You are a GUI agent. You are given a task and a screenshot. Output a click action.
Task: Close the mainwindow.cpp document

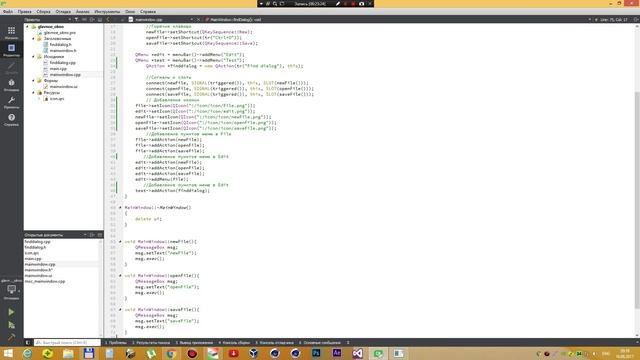click(x=199, y=20)
